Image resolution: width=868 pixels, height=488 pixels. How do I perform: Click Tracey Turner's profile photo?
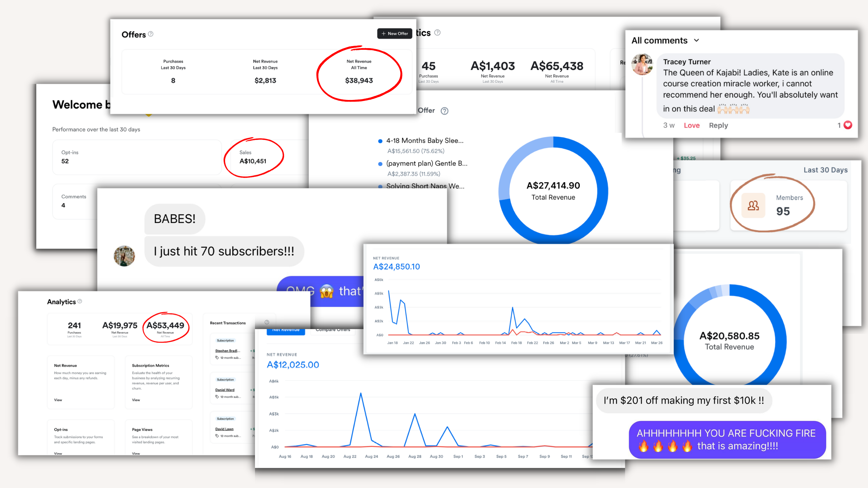(642, 64)
